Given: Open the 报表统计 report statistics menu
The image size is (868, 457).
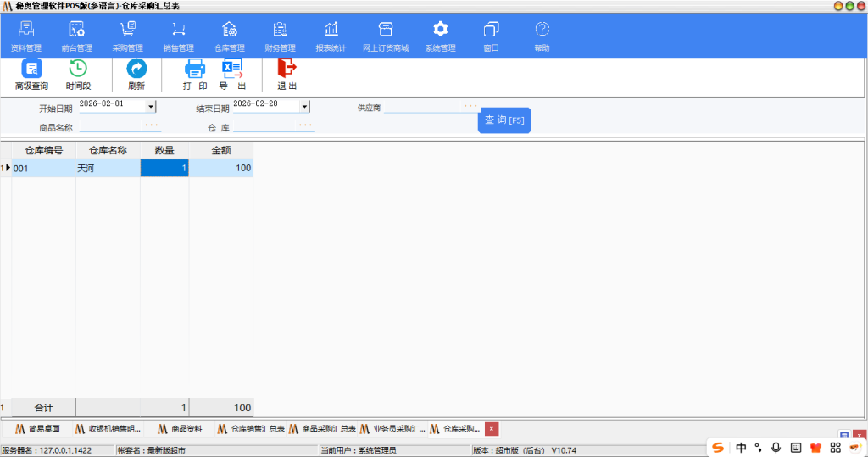Looking at the screenshot, I should tap(331, 36).
